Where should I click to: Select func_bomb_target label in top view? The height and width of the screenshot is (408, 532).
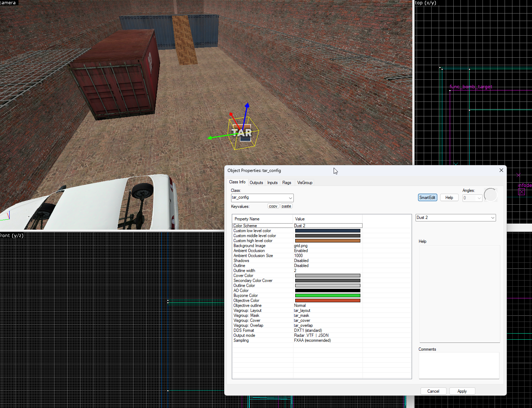click(x=471, y=87)
